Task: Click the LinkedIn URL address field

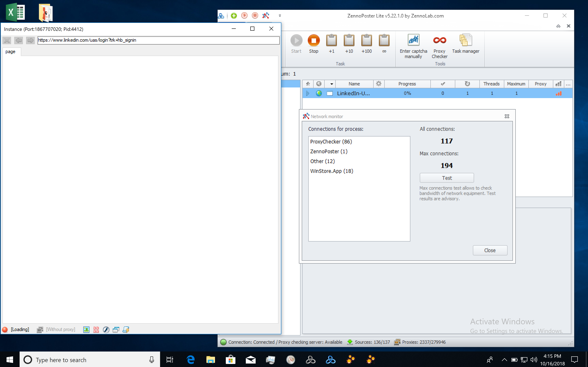Action: [x=159, y=40]
